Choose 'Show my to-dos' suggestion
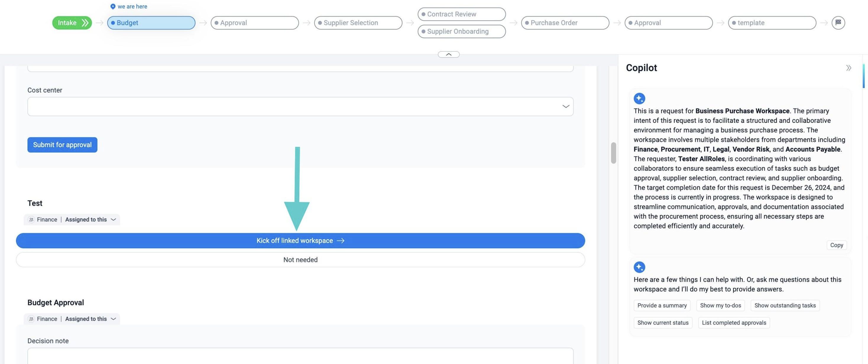The height and width of the screenshot is (364, 868). coord(720,306)
